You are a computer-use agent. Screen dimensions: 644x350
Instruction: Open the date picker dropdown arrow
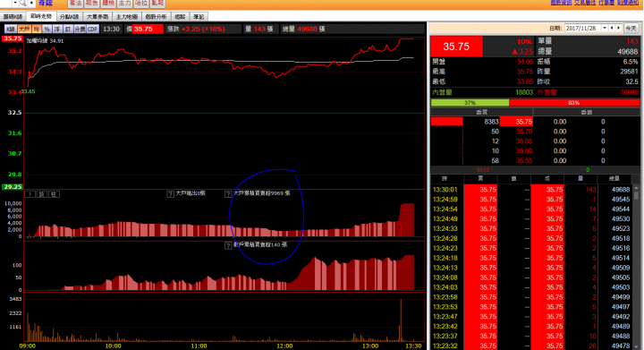[x=605, y=28]
